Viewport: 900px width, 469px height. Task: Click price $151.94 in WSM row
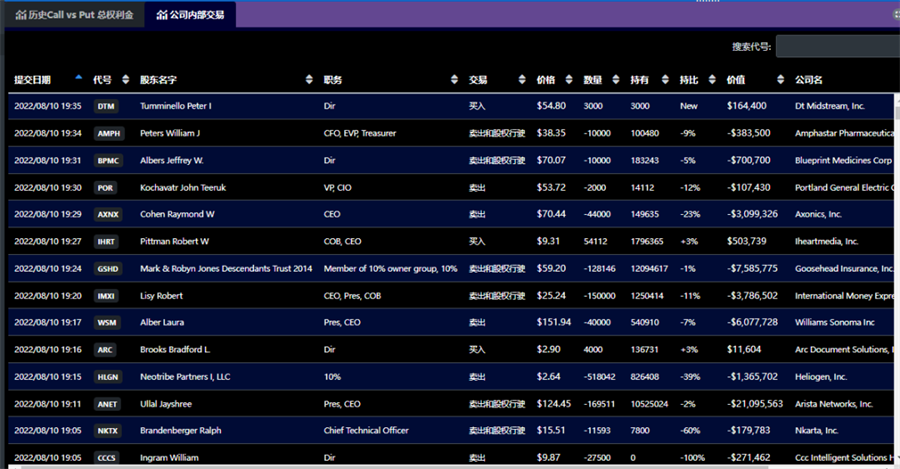pyautogui.click(x=554, y=323)
